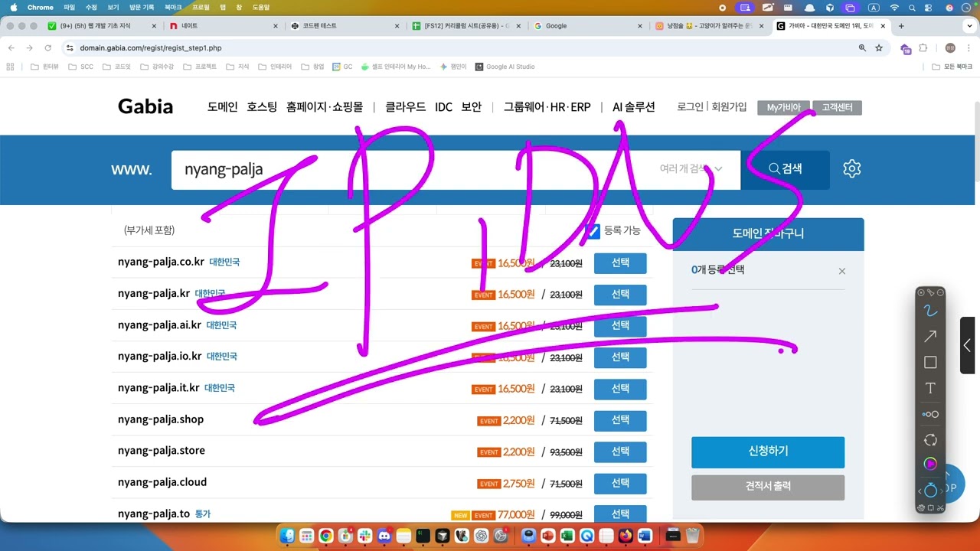
Task: Close the 0개 등록 선택 cart row
Action: coord(842,271)
